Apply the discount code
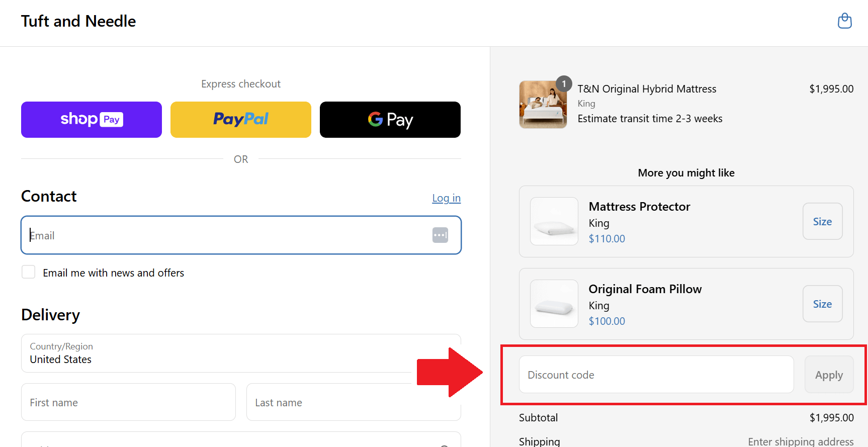The height and width of the screenshot is (447, 868). 829,375
